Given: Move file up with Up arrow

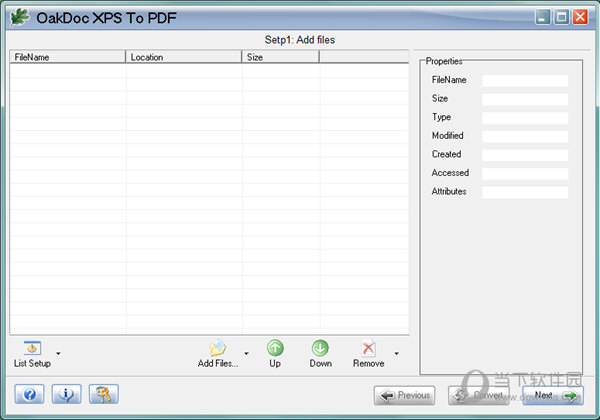Looking at the screenshot, I should pos(275,348).
